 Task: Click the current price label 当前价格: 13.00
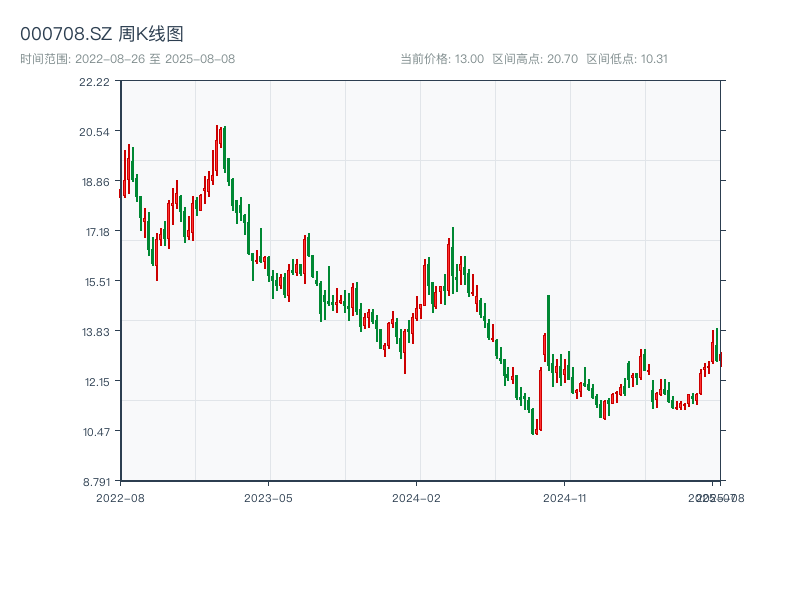point(442,59)
